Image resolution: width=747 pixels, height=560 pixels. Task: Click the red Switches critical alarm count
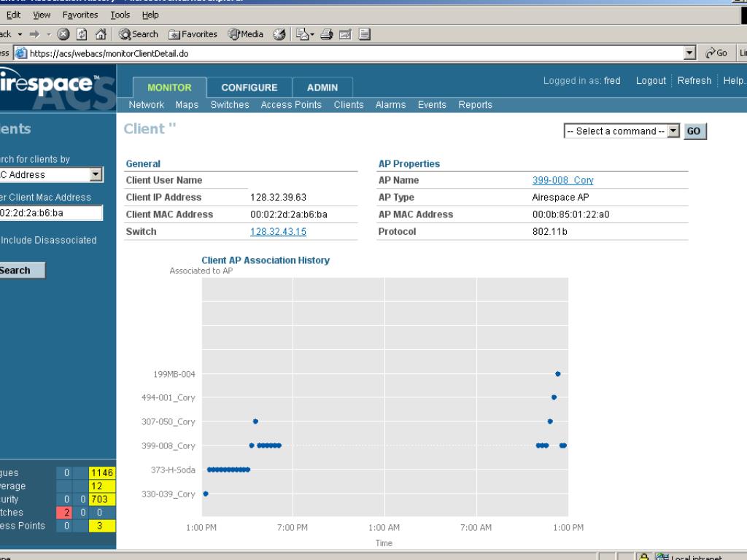click(66, 513)
